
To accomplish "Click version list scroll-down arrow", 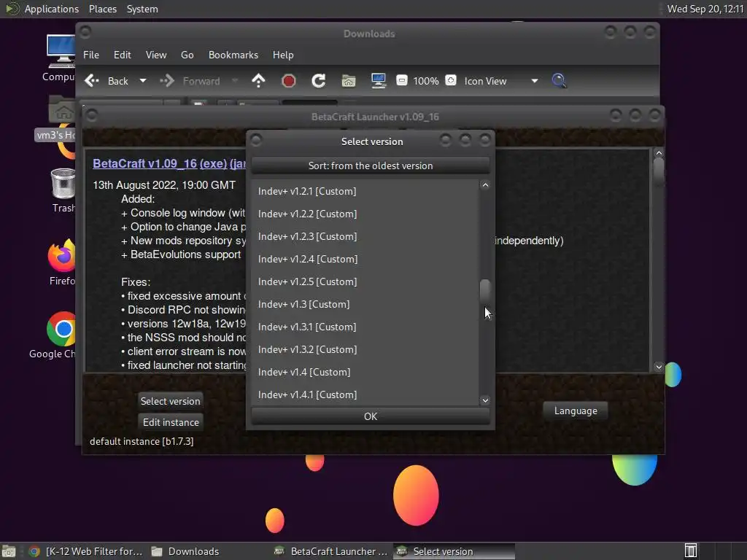I will 485,400.
